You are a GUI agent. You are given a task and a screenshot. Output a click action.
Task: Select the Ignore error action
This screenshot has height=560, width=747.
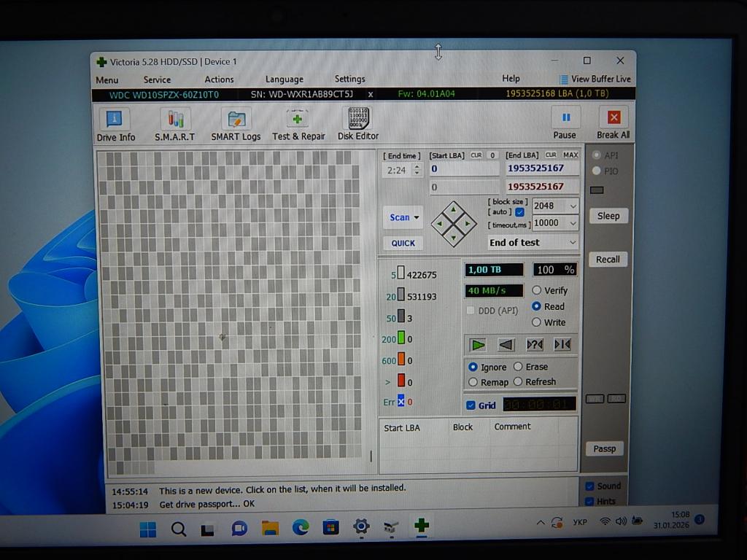[x=473, y=367]
